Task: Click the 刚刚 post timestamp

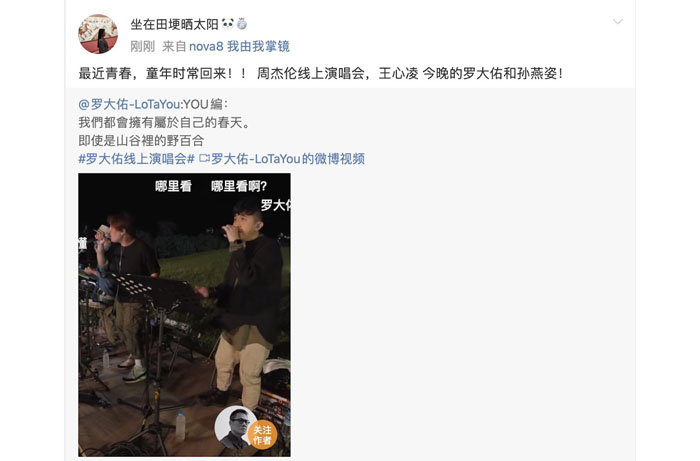Action: coord(142,46)
